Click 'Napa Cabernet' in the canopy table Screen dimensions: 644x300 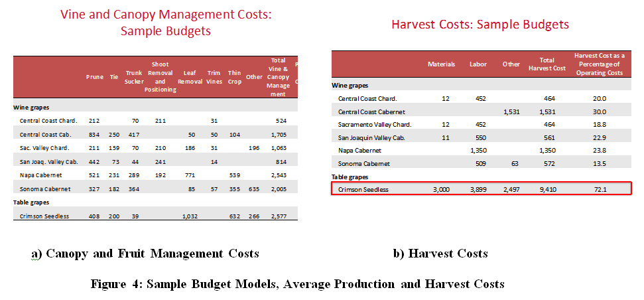40,175
